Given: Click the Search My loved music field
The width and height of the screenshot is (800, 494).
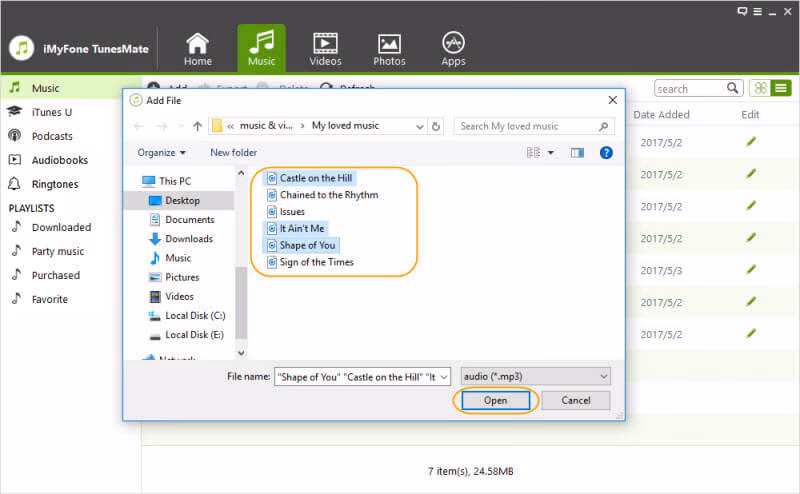Looking at the screenshot, I should pos(526,127).
